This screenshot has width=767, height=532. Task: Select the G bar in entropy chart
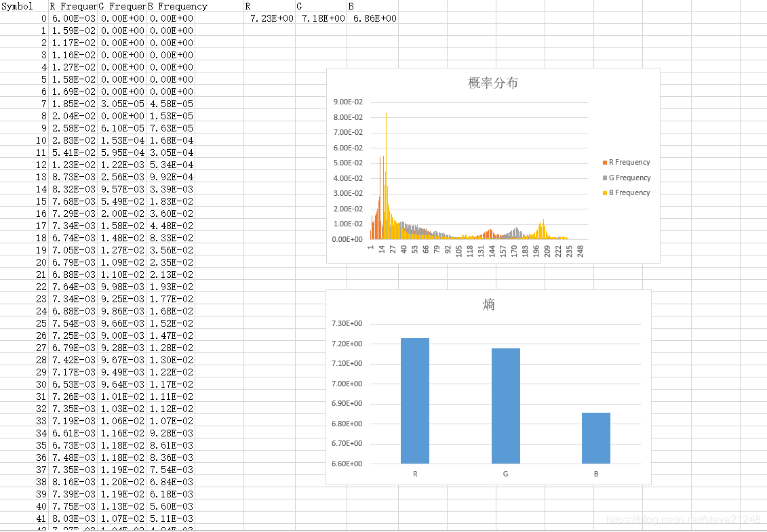click(x=506, y=406)
